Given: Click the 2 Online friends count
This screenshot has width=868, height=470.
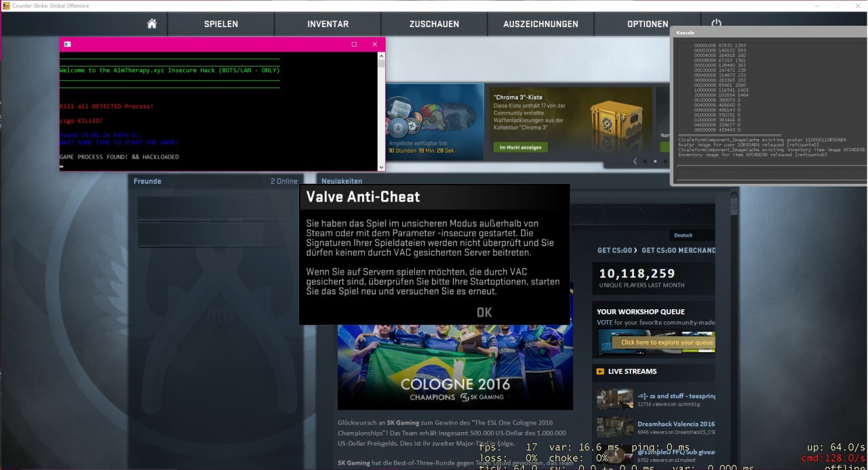Looking at the screenshot, I should pos(284,181).
